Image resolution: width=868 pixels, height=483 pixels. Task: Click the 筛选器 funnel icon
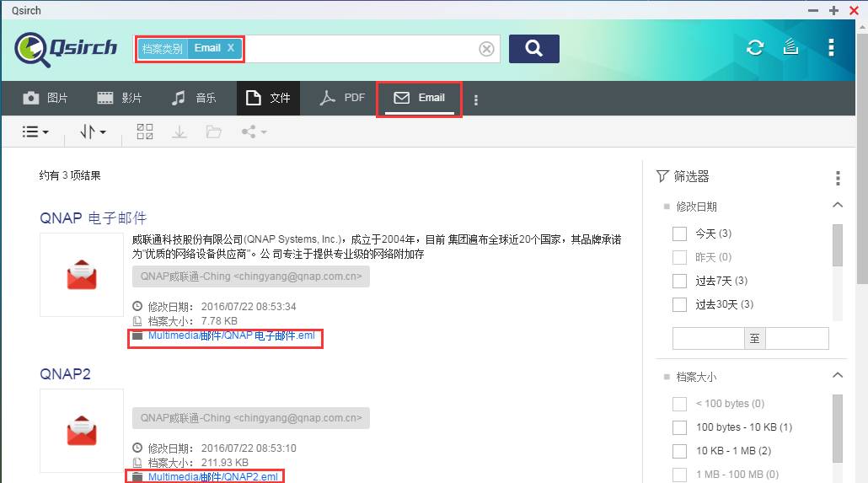click(662, 176)
